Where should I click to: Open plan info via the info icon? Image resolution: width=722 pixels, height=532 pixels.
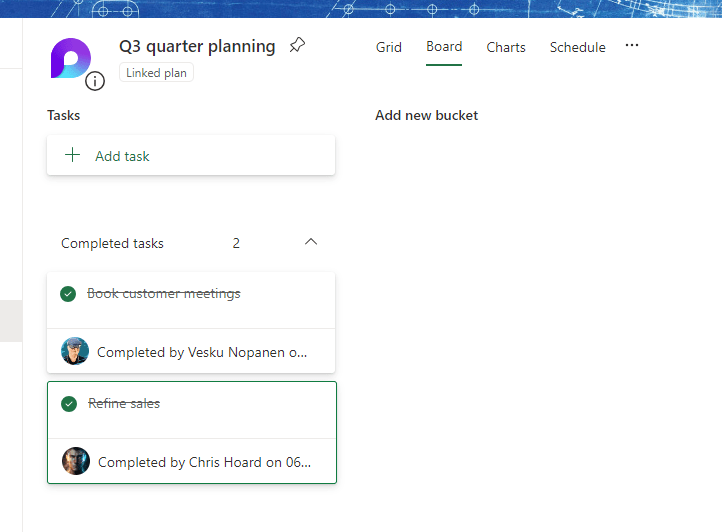click(x=95, y=81)
